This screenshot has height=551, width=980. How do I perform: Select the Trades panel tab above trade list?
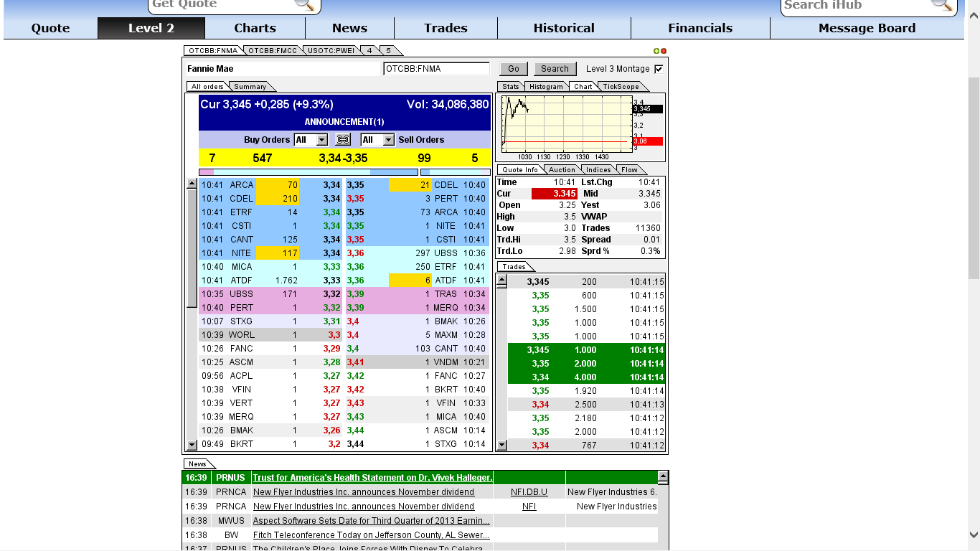coord(514,267)
